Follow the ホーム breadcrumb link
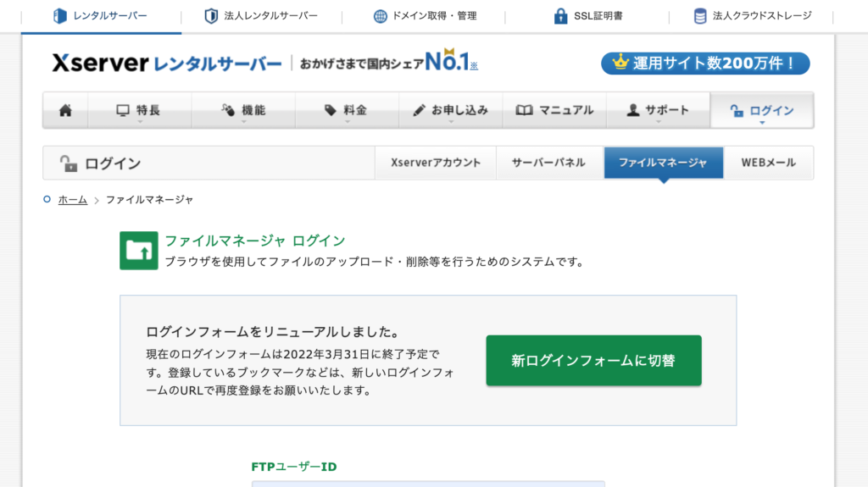868x487 pixels. point(72,200)
